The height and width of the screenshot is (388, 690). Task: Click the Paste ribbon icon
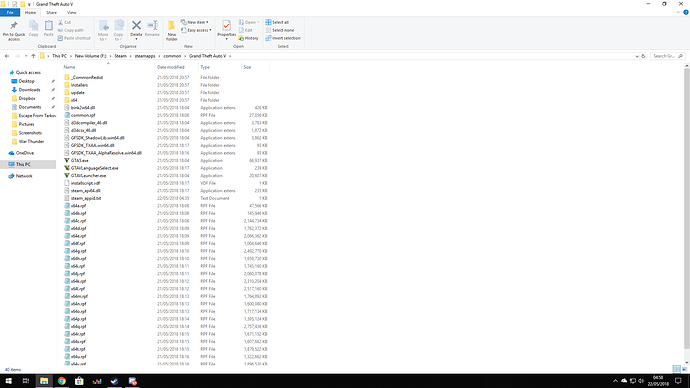tap(48, 26)
